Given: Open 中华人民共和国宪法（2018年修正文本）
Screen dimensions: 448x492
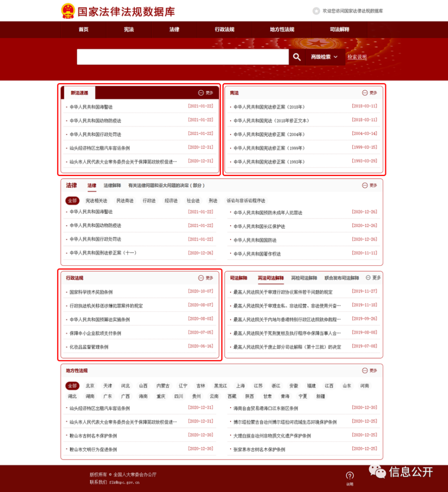Looking at the screenshot, I should click(271, 121).
